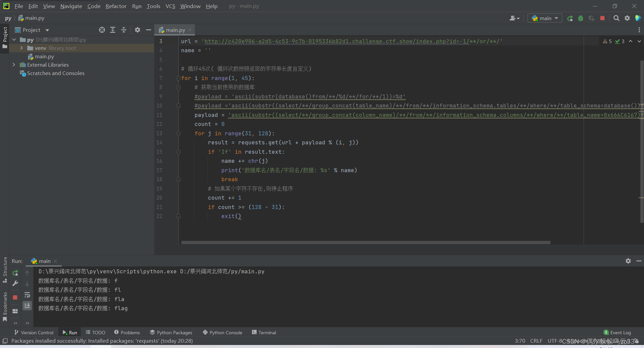This screenshot has height=348, width=644.
Task: Select opened file with the locate icon
Action: [102, 30]
